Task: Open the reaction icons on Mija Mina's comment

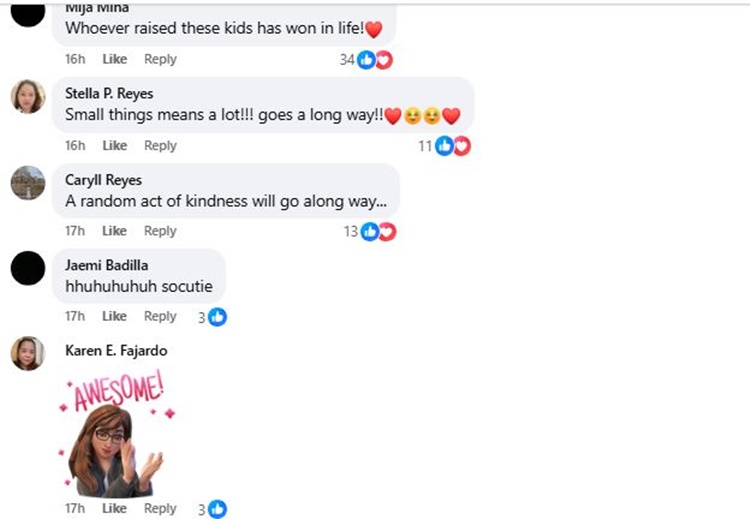Action: point(374,60)
